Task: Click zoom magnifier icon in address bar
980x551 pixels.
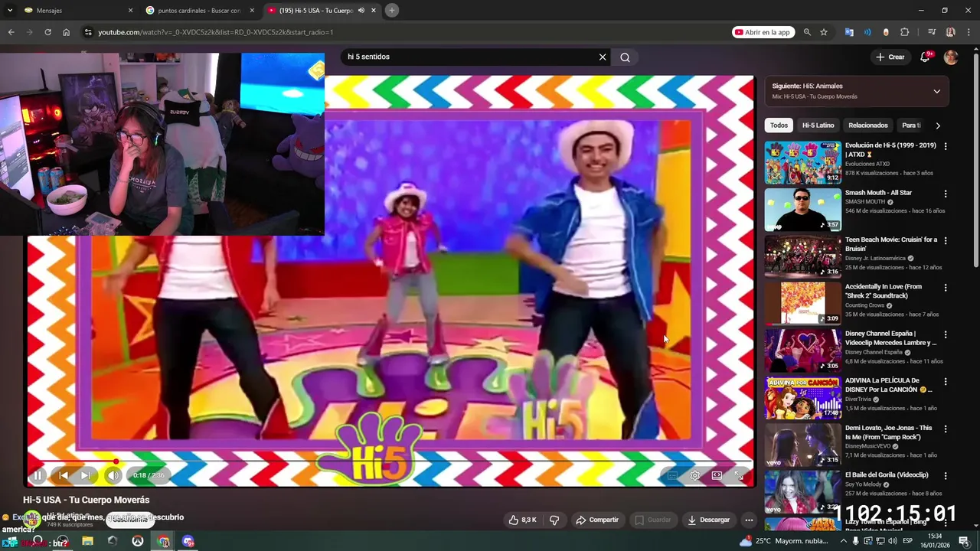Action: (x=807, y=32)
